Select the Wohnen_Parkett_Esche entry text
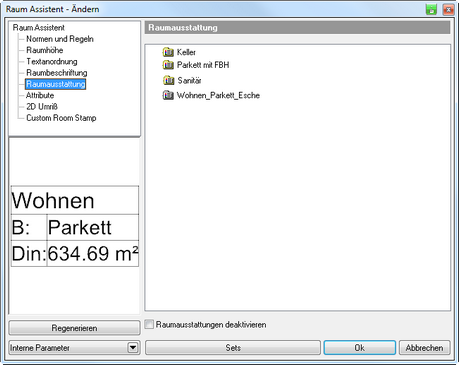 pyautogui.click(x=218, y=96)
